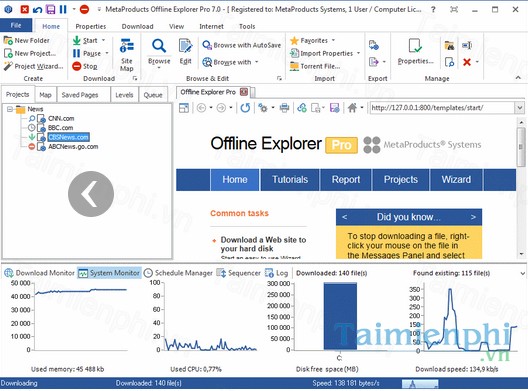Open the Tutorials page link
This screenshot has height=391, width=528.
pos(290,180)
